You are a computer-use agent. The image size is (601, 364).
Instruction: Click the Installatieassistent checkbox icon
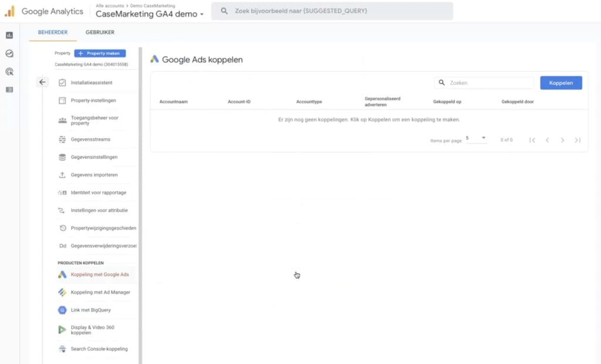(62, 83)
